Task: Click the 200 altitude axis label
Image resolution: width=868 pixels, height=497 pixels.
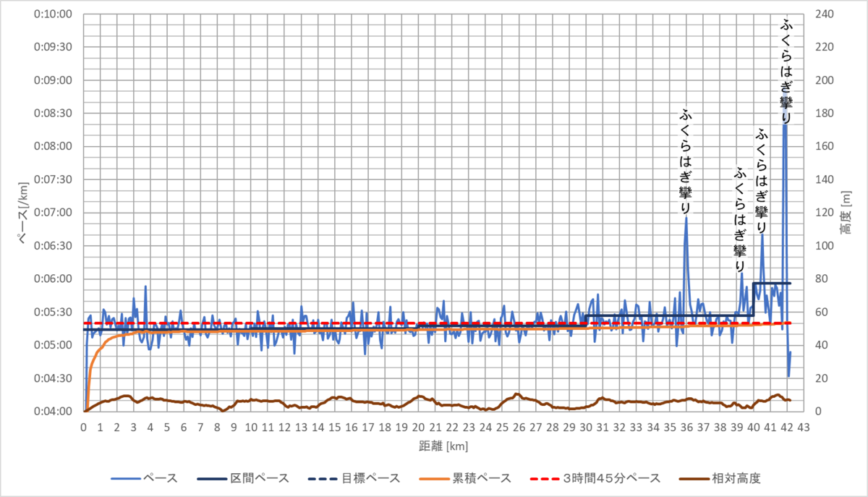Action: pyautogui.click(x=823, y=80)
